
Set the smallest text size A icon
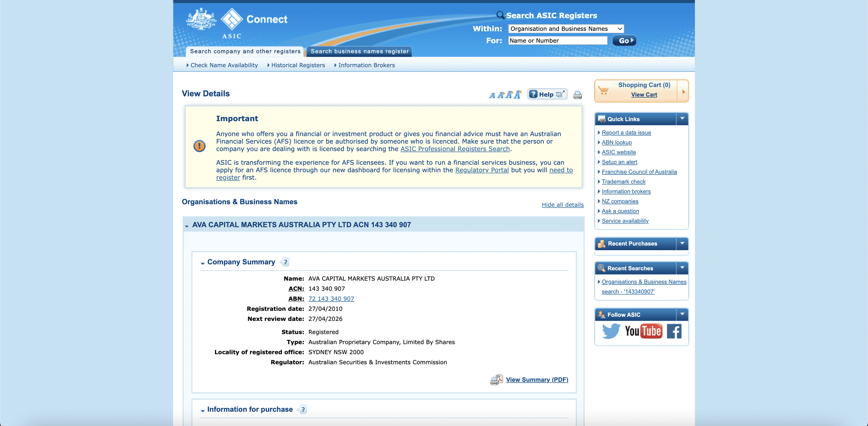pos(492,95)
